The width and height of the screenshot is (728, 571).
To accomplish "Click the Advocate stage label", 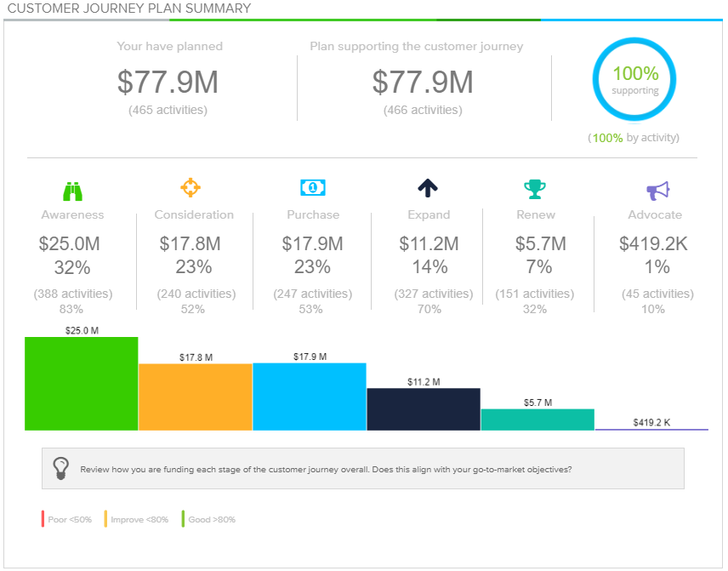I will coord(655,214).
